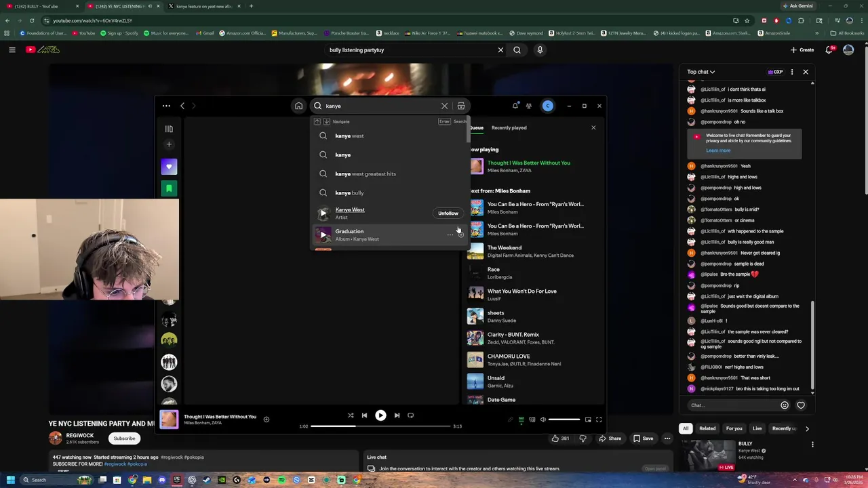
Task: Open current track album art thumbnail
Action: click(169, 420)
